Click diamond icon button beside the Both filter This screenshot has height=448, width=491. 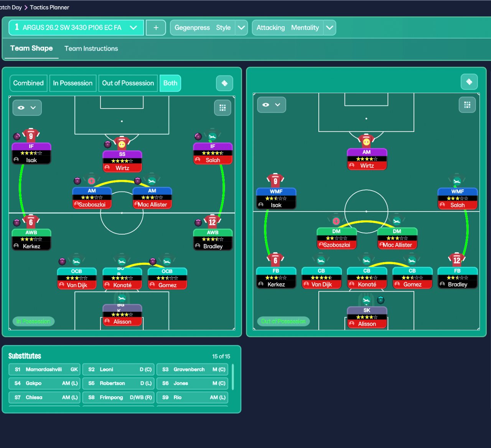[x=225, y=83]
